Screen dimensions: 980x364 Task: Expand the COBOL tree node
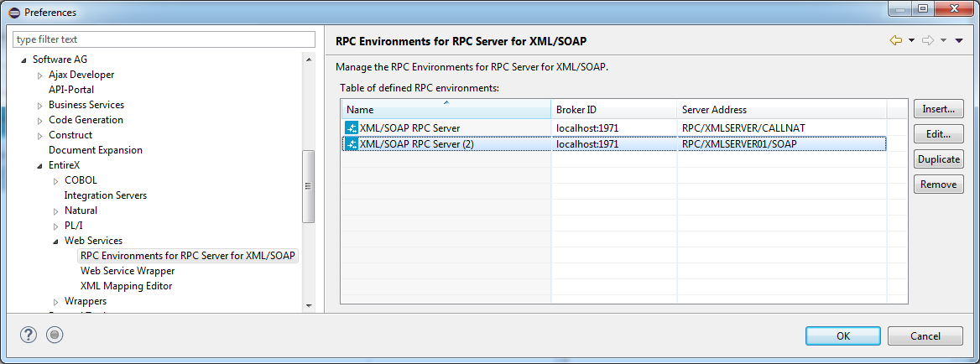click(55, 181)
